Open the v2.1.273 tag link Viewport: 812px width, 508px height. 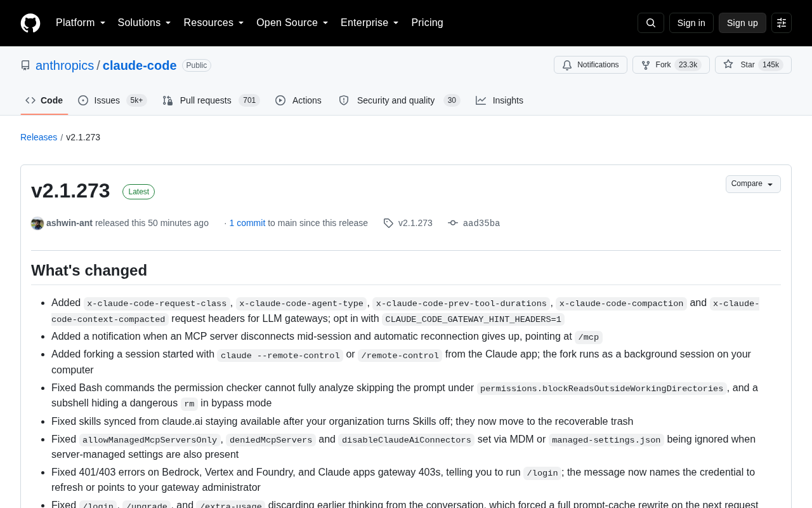(x=416, y=223)
